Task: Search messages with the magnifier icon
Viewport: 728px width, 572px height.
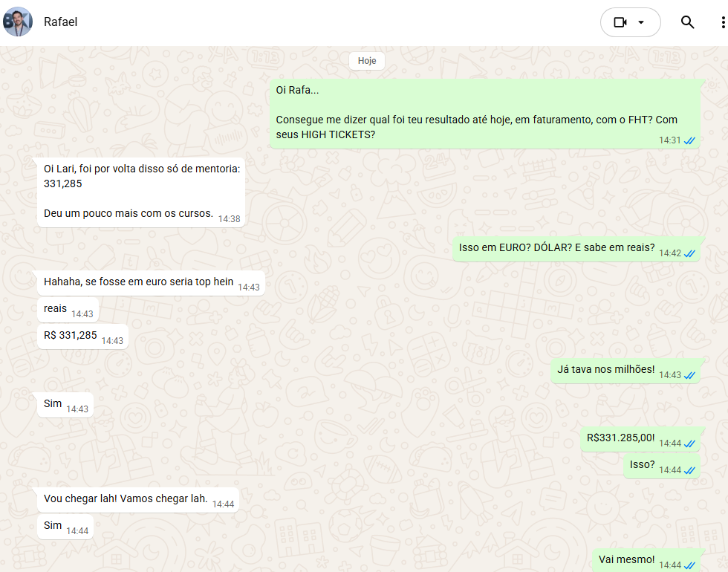Action: tap(687, 22)
